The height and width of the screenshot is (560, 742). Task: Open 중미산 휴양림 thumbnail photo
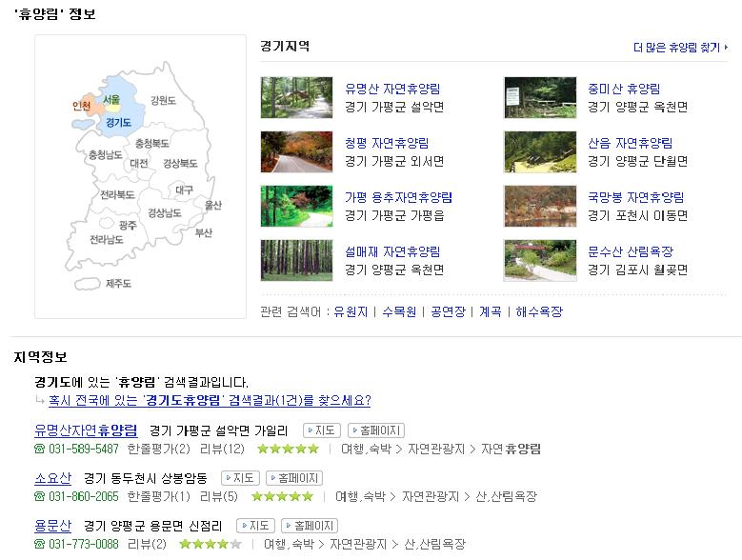540,97
